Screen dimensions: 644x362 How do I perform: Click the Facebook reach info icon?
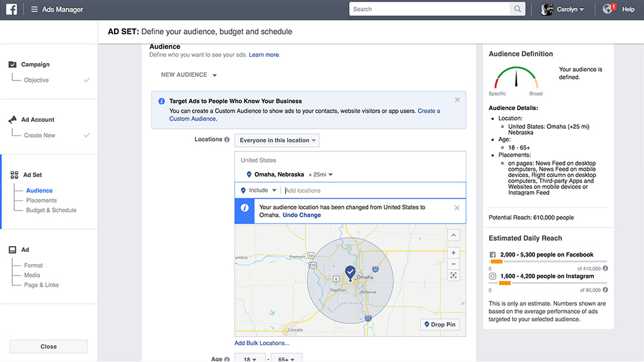point(605,269)
